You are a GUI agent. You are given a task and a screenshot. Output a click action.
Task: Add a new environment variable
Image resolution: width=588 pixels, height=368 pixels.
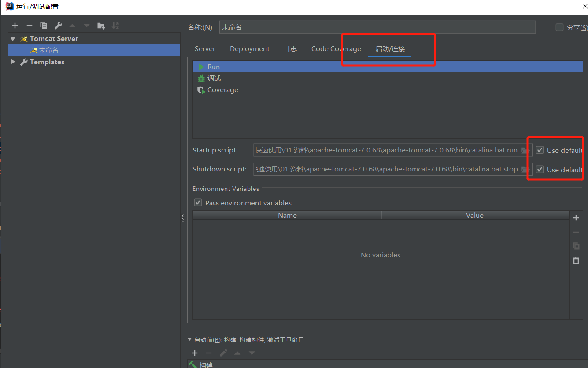(576, 217)
